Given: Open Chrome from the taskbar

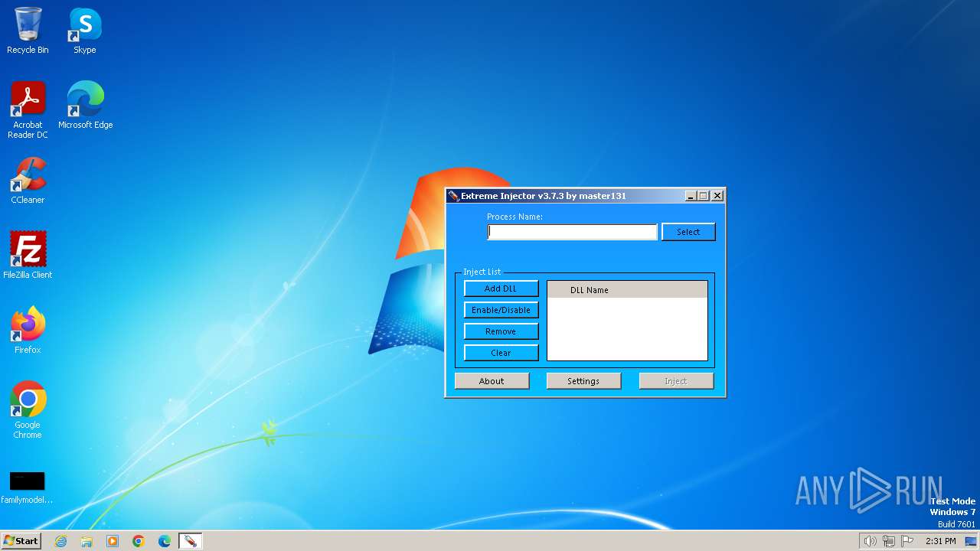Looking at the screenshot, I should pos(139,541).
